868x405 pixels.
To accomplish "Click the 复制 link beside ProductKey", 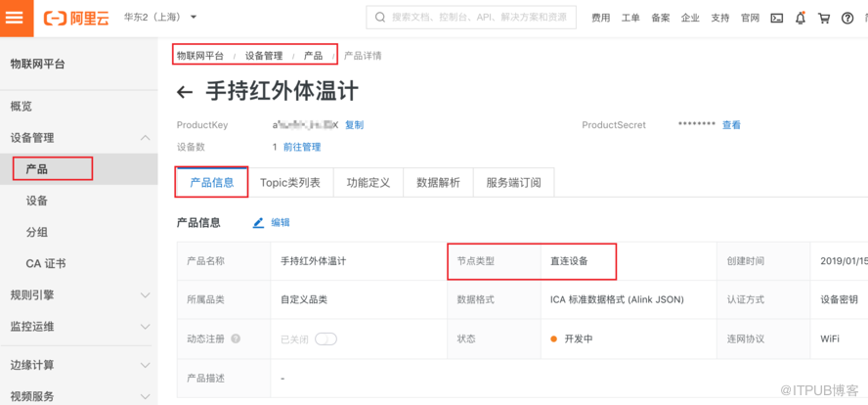I will pos(354,125).
